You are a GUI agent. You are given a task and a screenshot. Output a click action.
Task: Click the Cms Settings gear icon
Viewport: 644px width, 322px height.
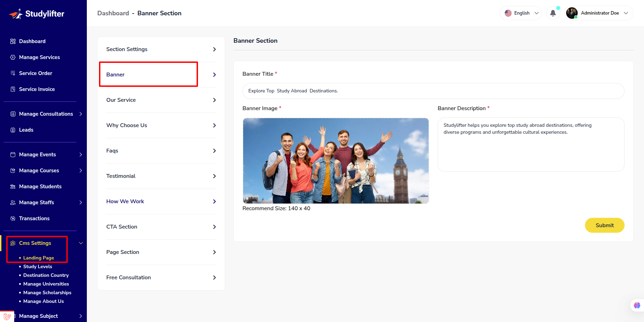13,243
